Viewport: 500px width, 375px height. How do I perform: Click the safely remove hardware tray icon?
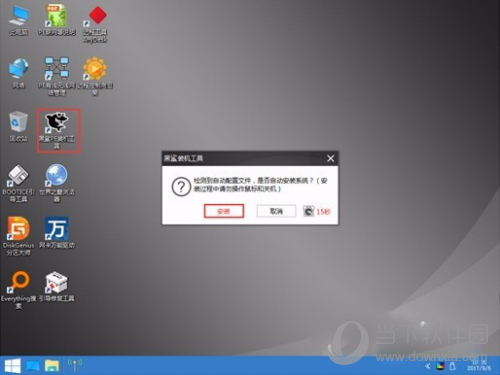coord(453,366)
